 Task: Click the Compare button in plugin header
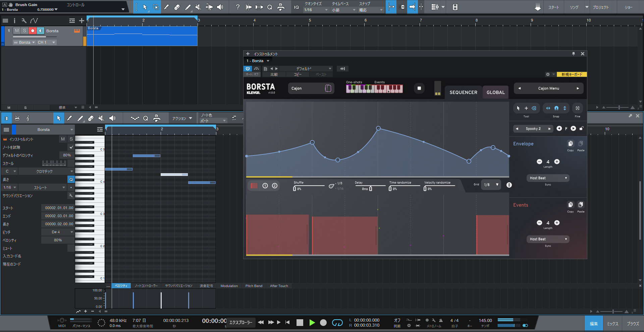[274, 75]
